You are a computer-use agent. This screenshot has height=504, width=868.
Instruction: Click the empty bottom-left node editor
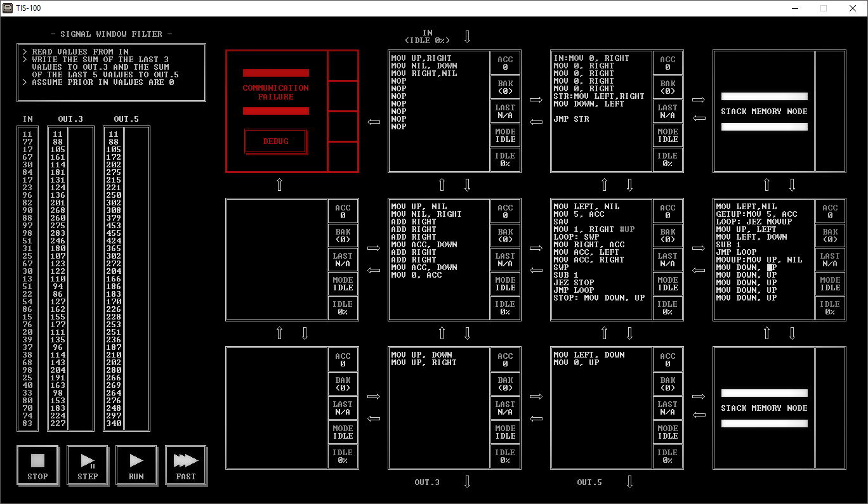pos(277,408)
